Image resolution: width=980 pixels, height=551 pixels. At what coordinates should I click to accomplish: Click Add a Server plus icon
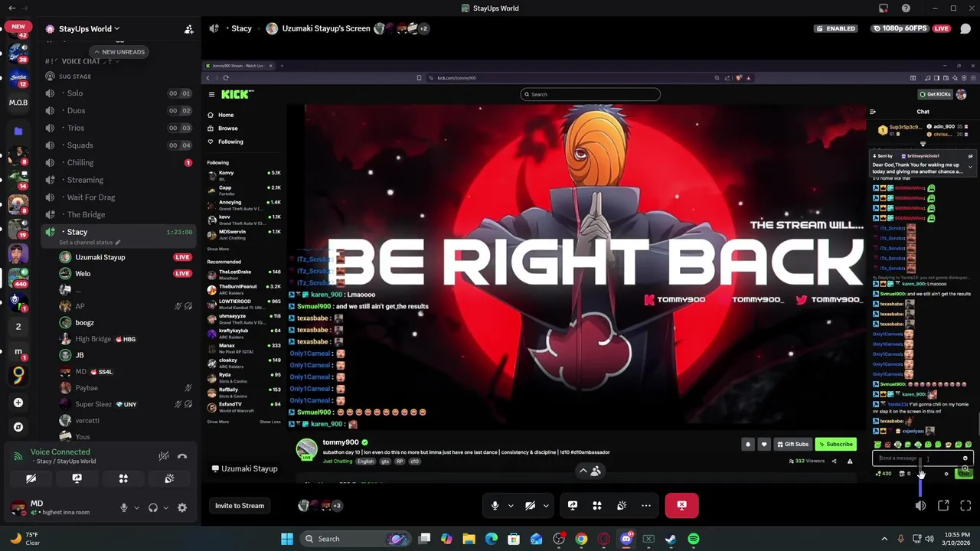18,403
